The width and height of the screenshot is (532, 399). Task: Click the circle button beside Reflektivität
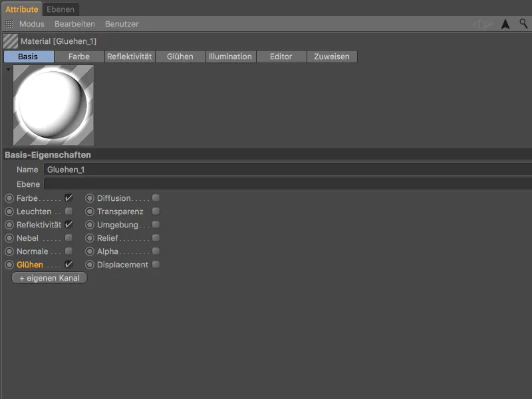pyautogui.click(x=9, y=225)
